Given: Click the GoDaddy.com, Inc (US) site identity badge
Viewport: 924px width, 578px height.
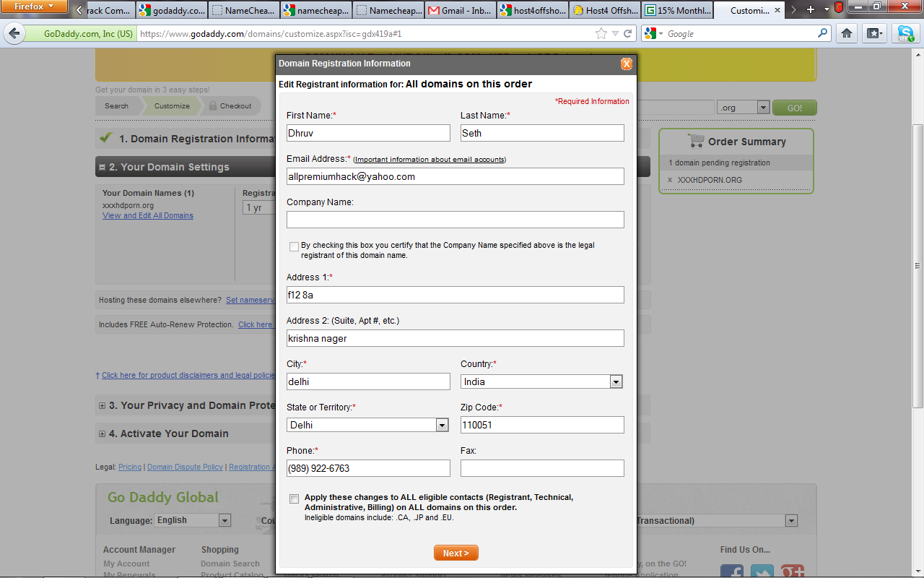Looking at the screenshot, I should point(79,34).
